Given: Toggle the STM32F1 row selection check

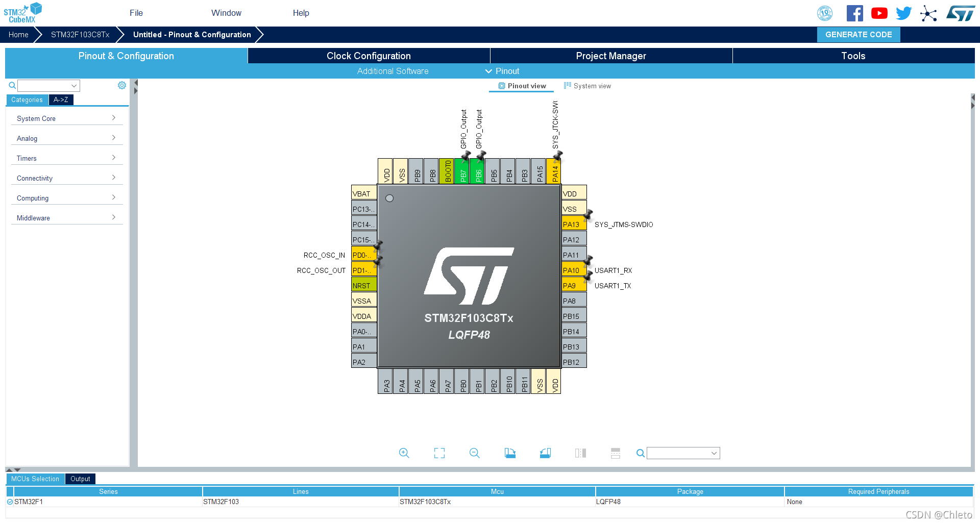Looking at the screenshot, I should [x=10, y=502].
